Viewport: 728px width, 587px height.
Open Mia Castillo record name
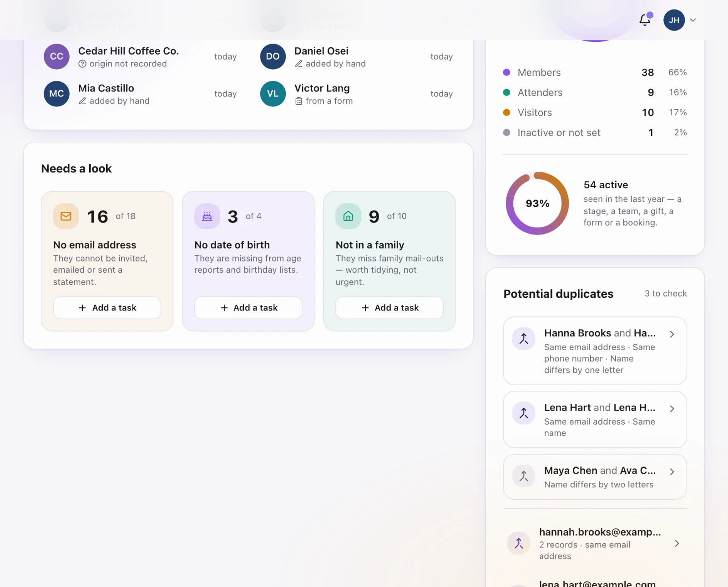click(x=106, y=88)
